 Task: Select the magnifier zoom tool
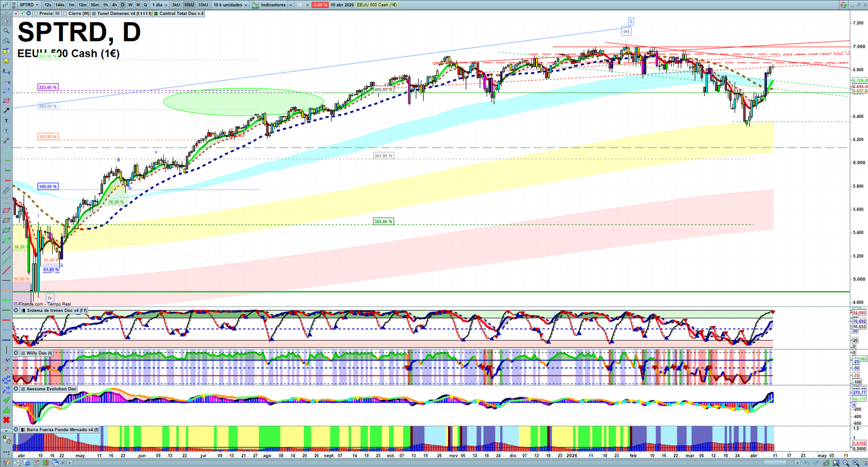point(6,31)
